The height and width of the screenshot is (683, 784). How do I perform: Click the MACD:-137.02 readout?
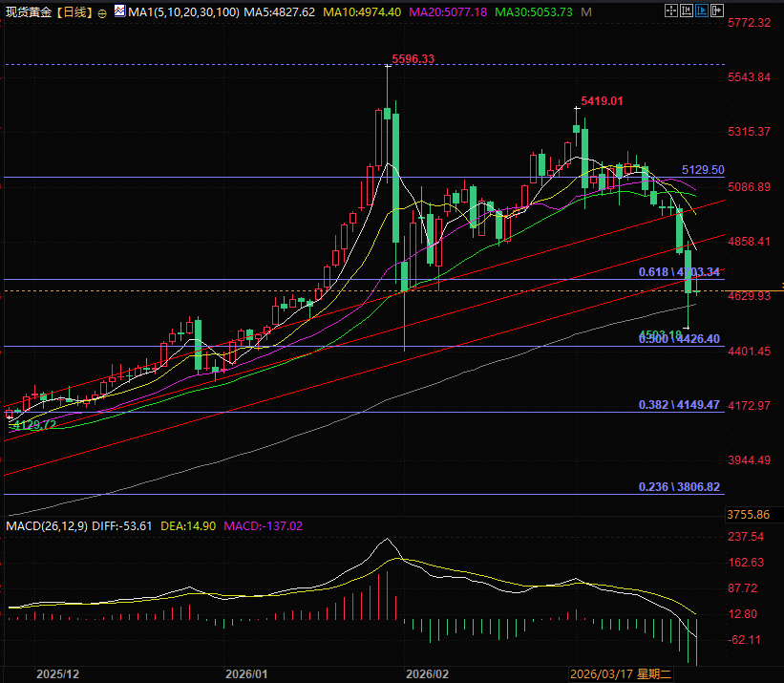click(x=263, y=526)
